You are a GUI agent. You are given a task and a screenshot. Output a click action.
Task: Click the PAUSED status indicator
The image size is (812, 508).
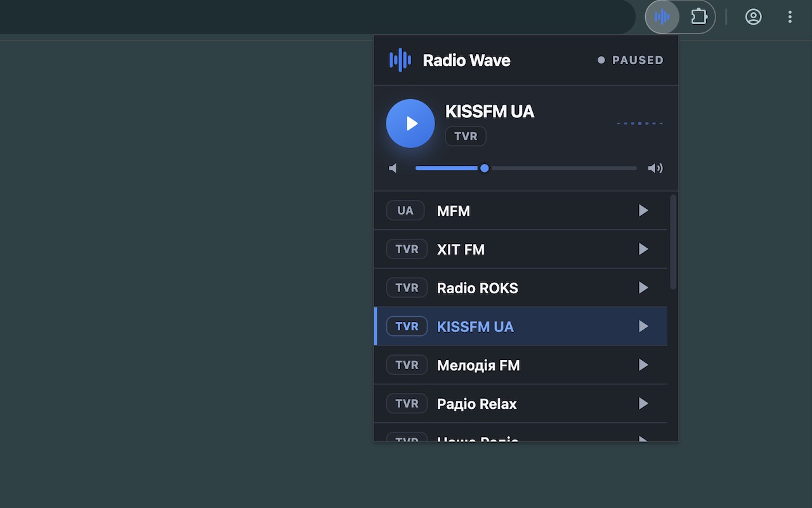pos(631,60)
